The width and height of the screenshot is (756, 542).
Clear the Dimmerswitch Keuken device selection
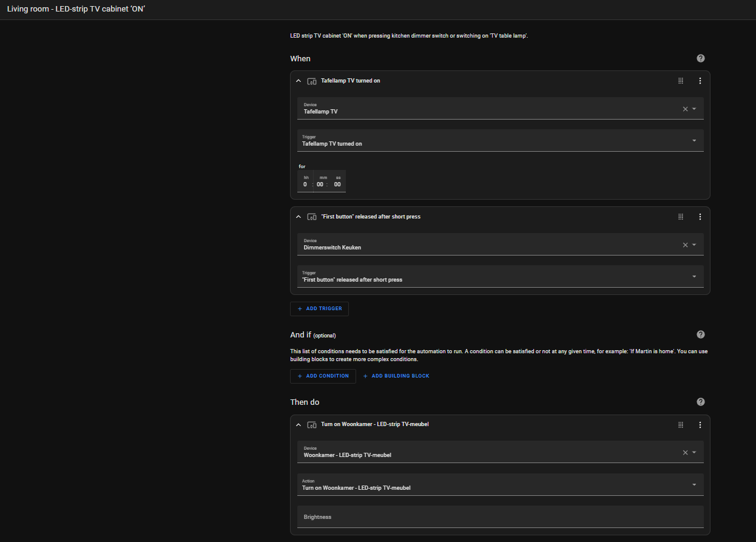coord(685,245)
